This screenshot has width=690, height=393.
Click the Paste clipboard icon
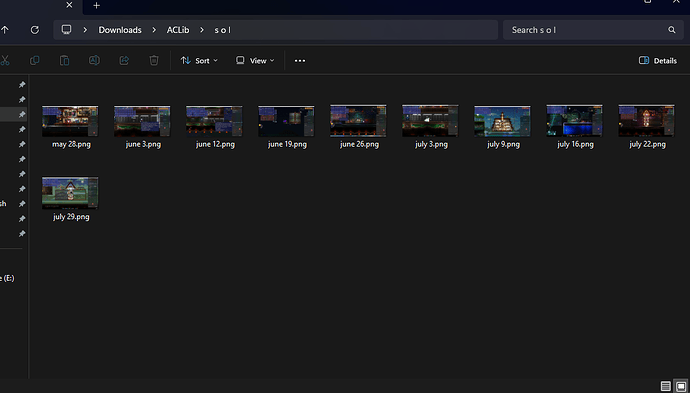click(x=64, y=60)
